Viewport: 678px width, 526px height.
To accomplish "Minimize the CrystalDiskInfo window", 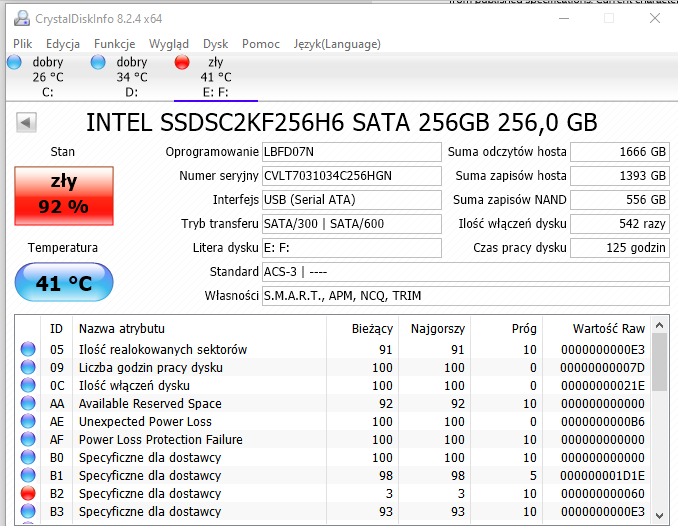I will coord(564,18).
